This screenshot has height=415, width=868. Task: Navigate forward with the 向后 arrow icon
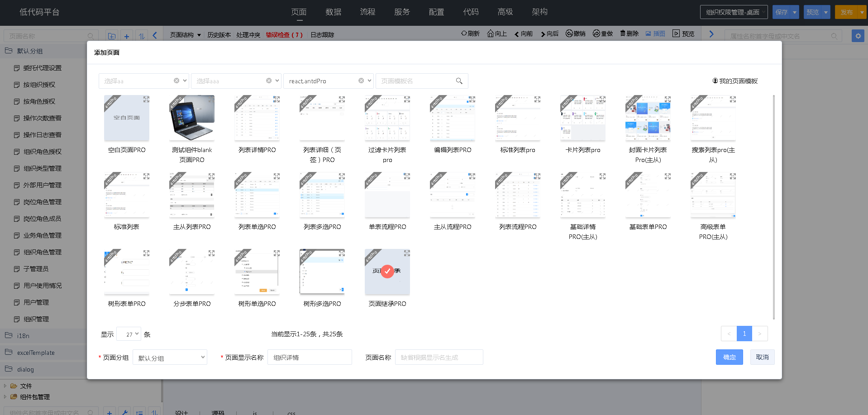coord(549,33)
